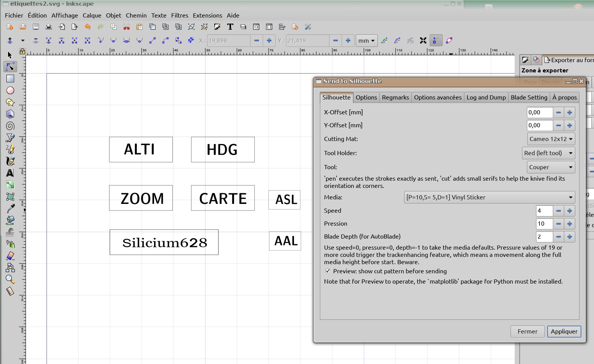Toggle the guide lock icon at ruler corner

22,51
